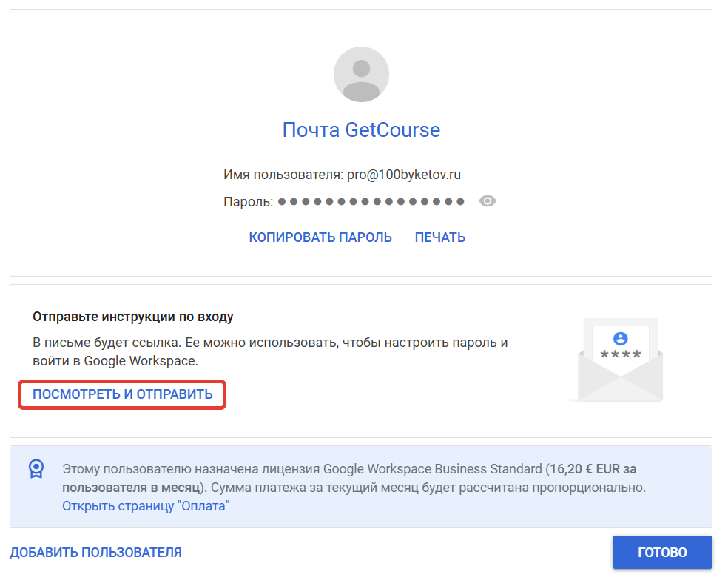
Task: Click heading Отправьте инструкции по входу
Action: [132, 317]
